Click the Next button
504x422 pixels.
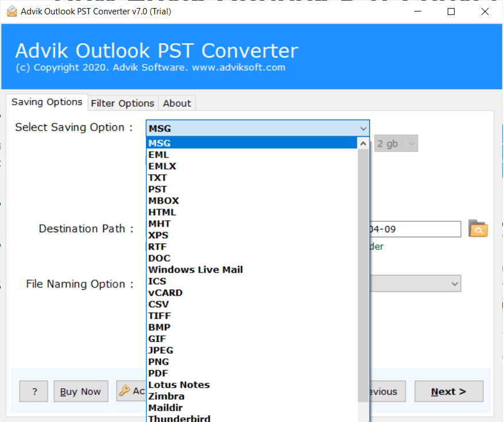click(x=449, y=392)
